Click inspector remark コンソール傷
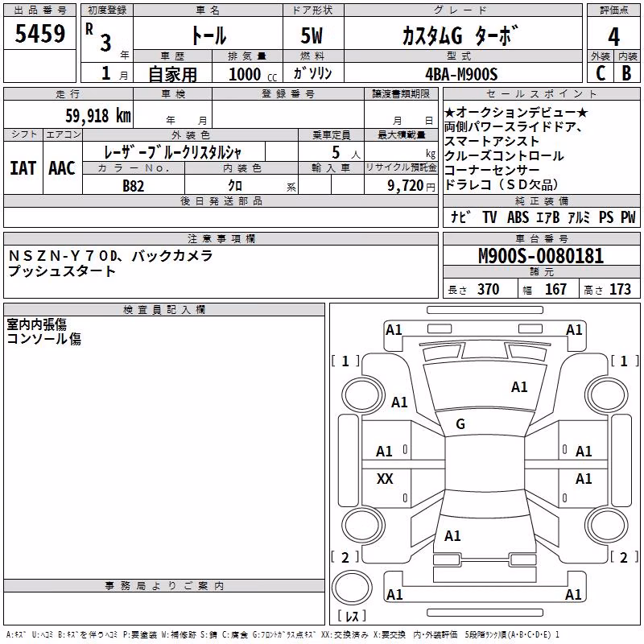Image resolution: width=644 pixels, height=644 pixels. [x=44, y=339]
